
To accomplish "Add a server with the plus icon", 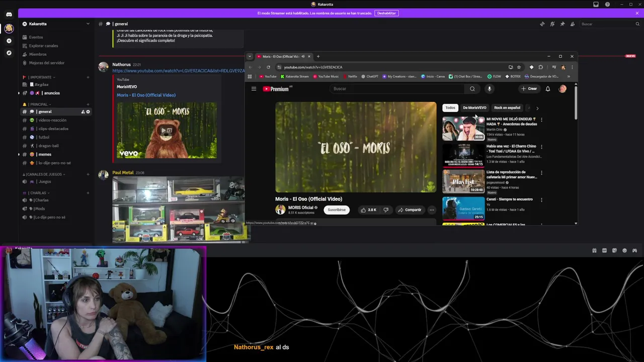I will click(x=9, y=41).
